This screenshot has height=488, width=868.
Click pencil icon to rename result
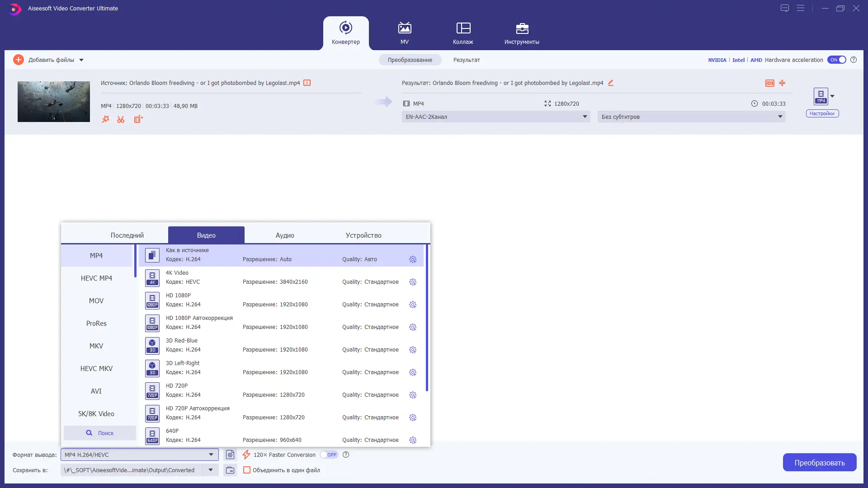tap(611, 83)
